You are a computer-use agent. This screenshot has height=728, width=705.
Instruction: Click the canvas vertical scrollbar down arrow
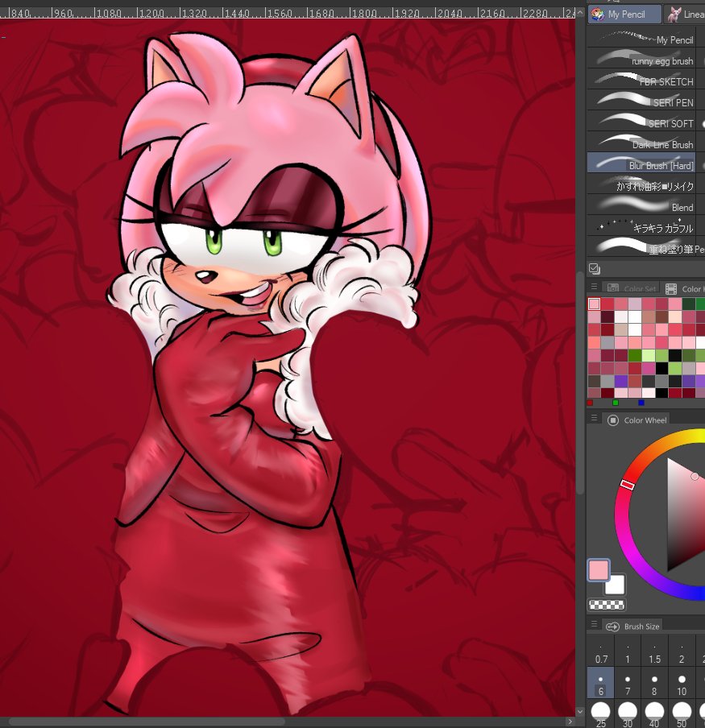579,711
